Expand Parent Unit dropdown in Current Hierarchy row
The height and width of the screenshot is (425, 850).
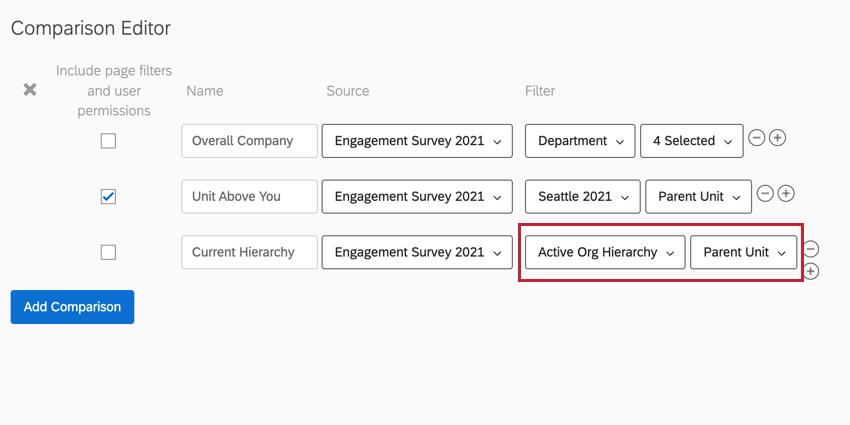pyautogui.click(x=744, y=252)
